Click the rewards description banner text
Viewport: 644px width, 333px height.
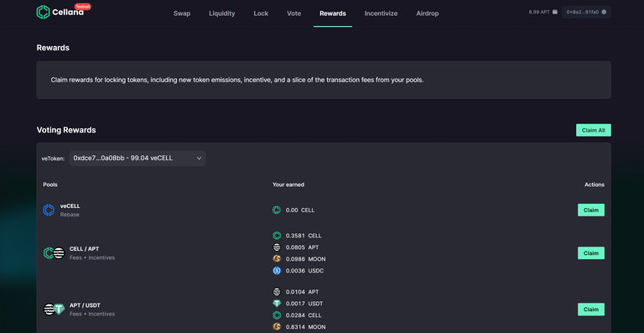237,80
